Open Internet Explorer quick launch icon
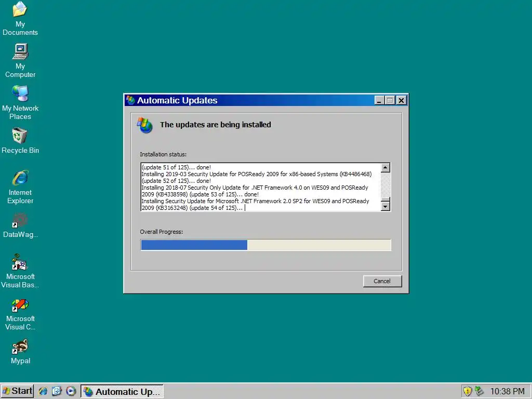The height and width of the screenshot is (399, 532). point(43,391)
